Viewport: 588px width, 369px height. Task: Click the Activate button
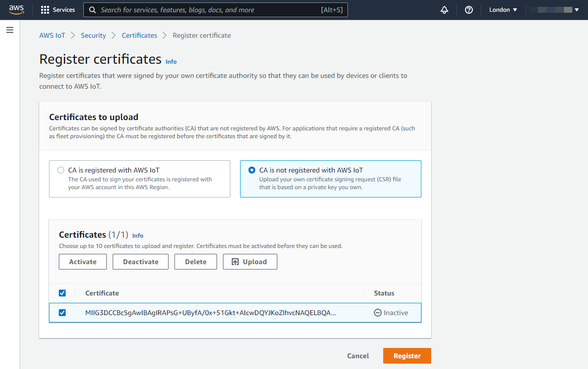pyautogui.click(x=83, y=262)
